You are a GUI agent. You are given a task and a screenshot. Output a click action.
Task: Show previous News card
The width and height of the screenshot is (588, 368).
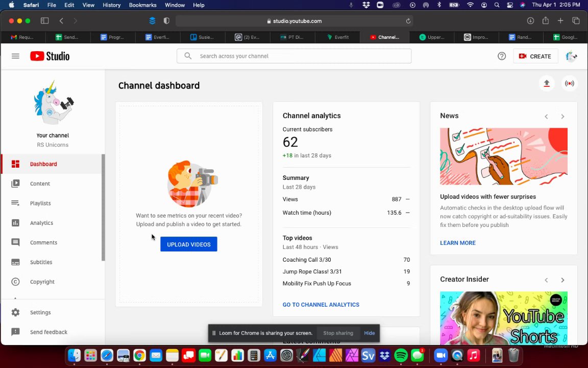(x=546, y=117)
